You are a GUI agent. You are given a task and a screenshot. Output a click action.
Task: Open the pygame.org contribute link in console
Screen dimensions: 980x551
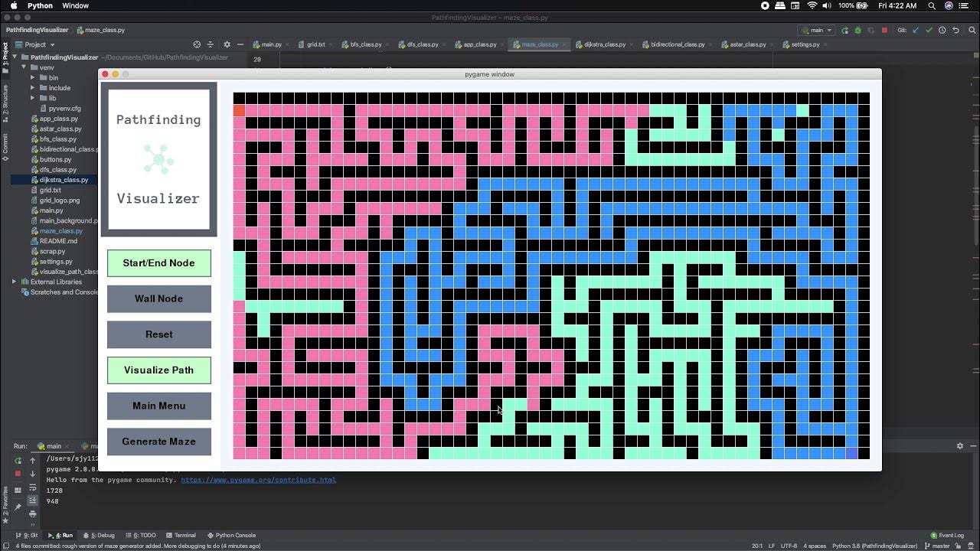tap(259, 480)
